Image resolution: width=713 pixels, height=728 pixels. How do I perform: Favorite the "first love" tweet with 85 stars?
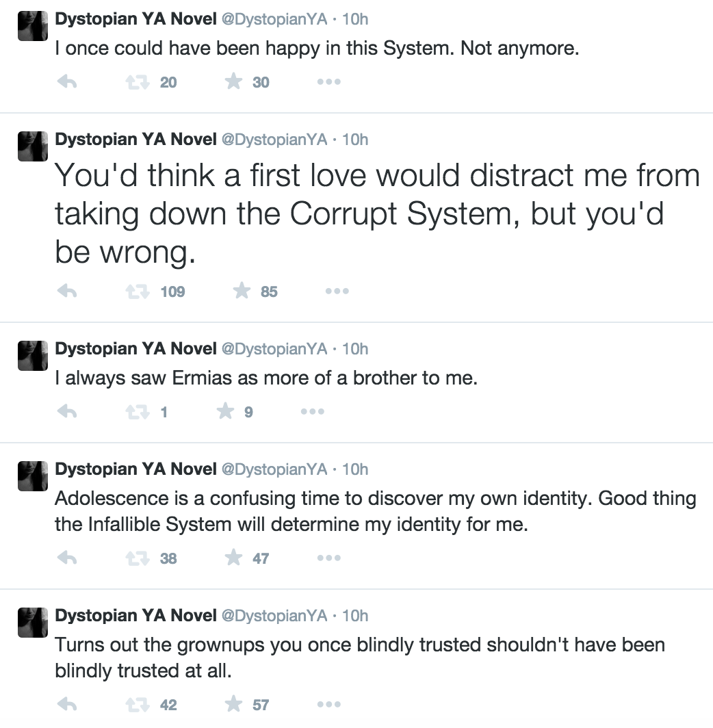click(x=242, y=291)
